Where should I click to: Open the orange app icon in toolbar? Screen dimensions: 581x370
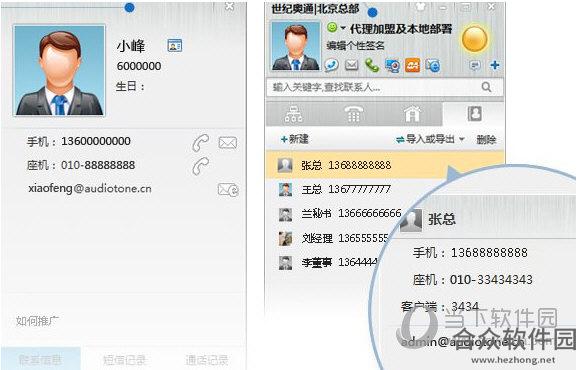(x=412, y=66)
